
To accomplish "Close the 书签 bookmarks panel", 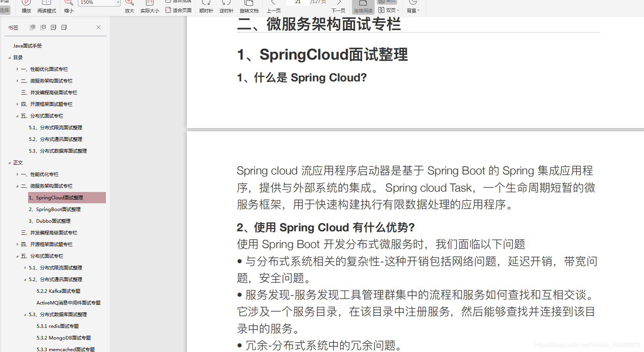I will click(99, 27).
